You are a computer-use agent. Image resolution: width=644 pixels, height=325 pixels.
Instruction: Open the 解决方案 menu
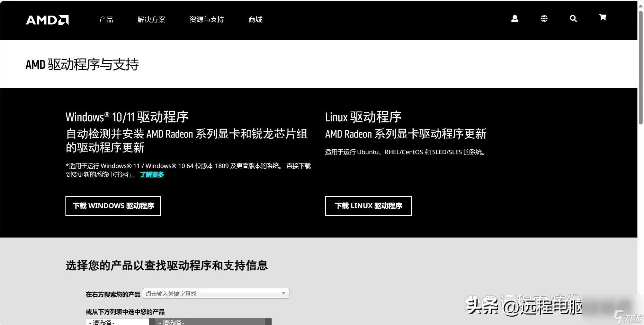[152, 20]
